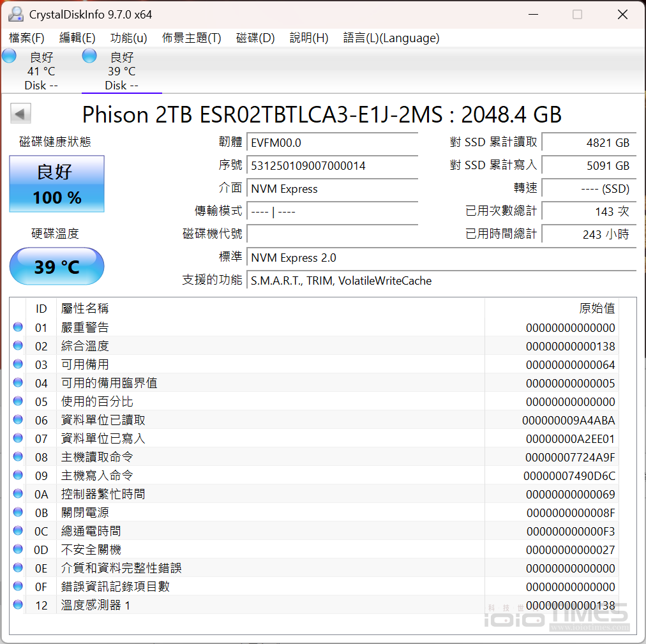Select attribute name 嚴重警告
The height and width of the screenshot is (644, 646).
tap(84, 327)
